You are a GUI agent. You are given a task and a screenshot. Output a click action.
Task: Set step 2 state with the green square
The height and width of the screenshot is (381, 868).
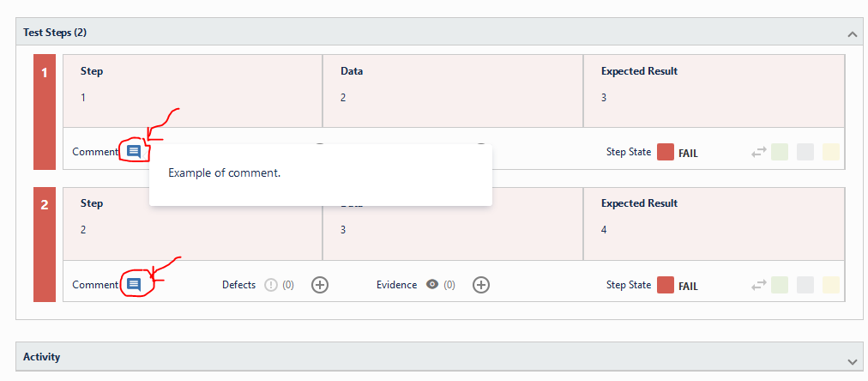pos(780,285)
